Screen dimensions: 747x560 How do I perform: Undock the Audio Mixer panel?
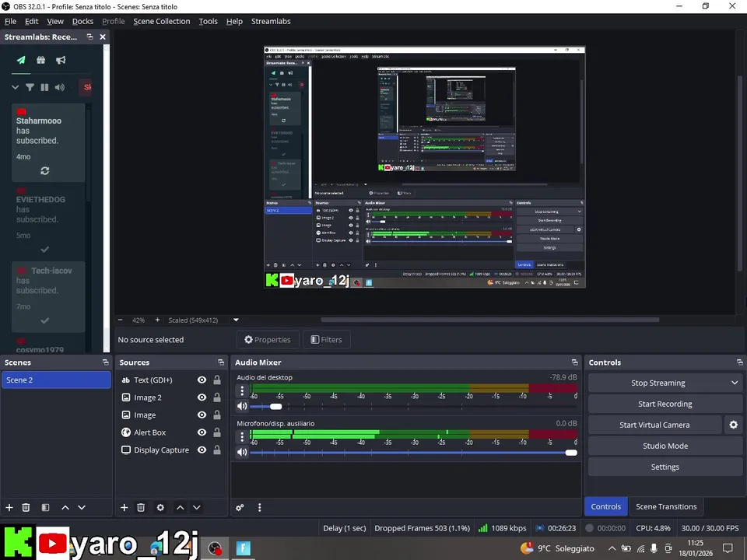[574, 362]
